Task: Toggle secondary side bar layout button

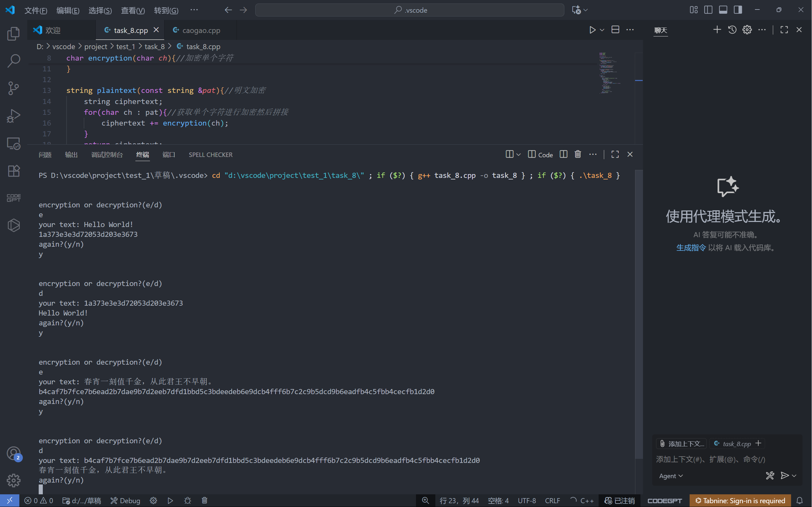Action: [738, 10]
